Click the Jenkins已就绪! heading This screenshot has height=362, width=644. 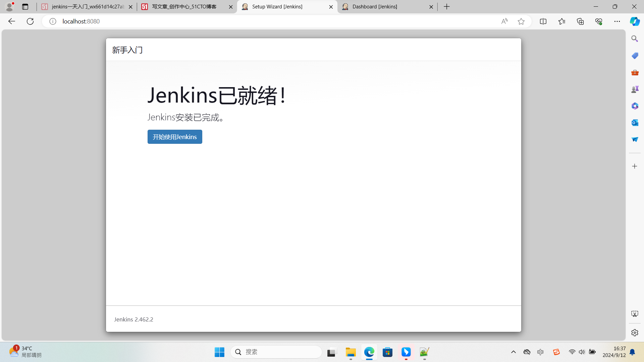[217, 95]
